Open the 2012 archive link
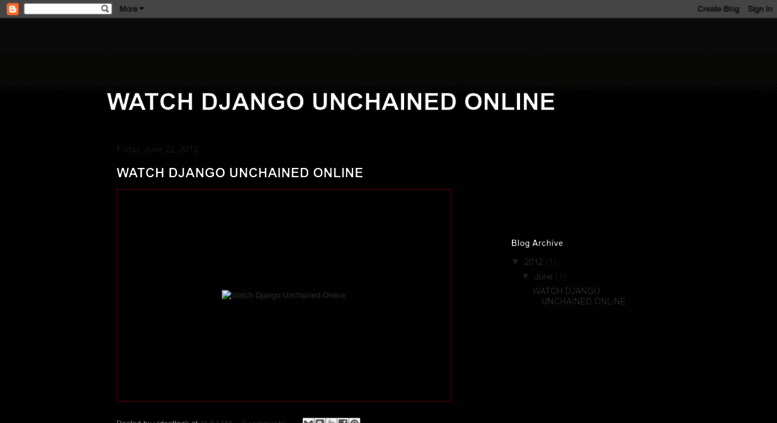The image size is (777, 423). click(x=534, y=262)
